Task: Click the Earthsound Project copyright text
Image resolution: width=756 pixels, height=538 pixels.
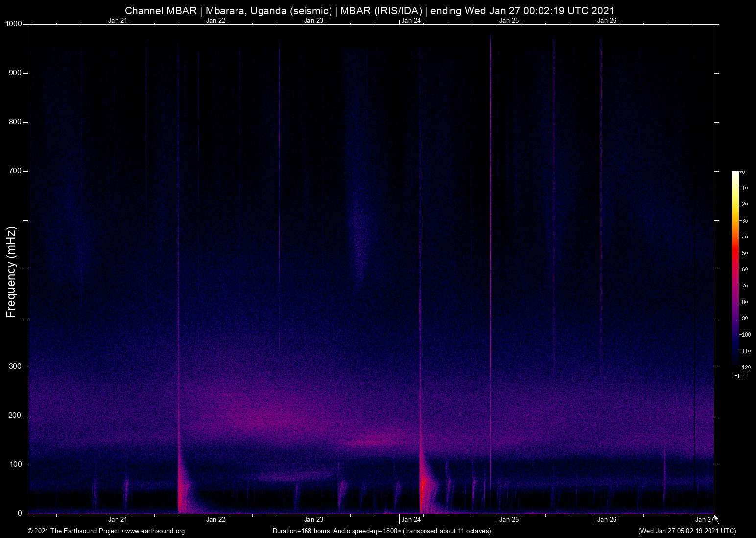Action: point(73,531)
